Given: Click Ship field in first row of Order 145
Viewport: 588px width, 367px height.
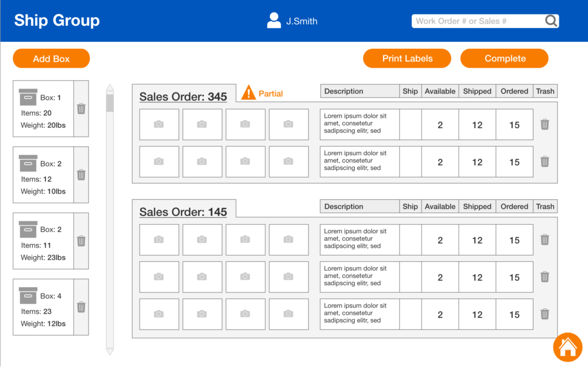Looking at the screenshot, I should 410,240.
